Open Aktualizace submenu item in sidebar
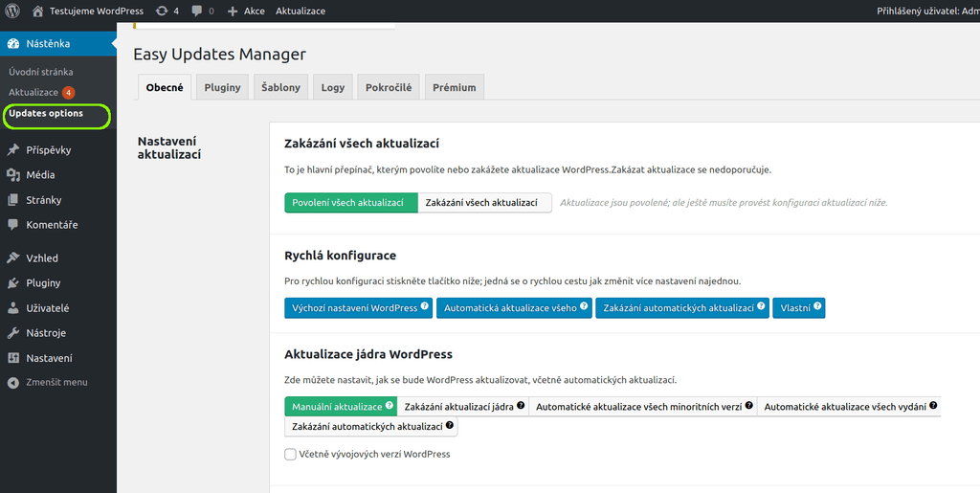 pyautogui.click(x=33, y=92)
